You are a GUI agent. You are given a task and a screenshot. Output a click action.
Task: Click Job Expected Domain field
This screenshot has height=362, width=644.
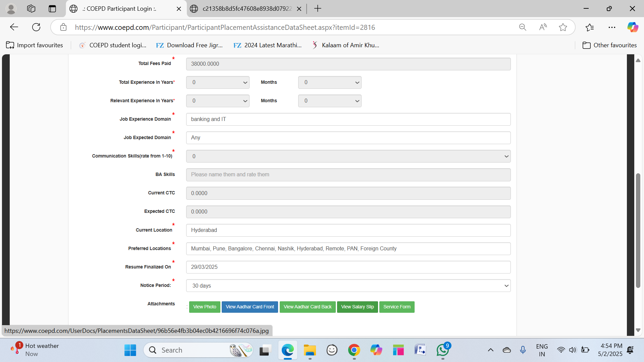pos(348,138)
